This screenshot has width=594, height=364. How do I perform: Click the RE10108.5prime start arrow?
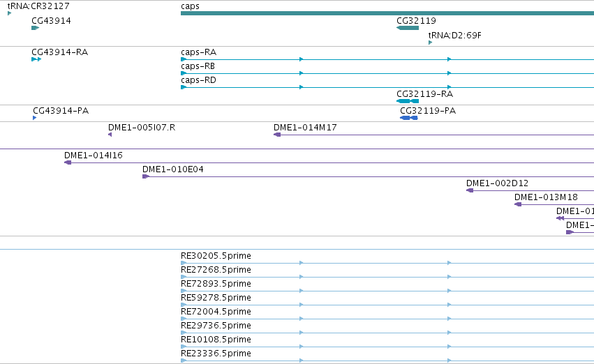[184, 347]
